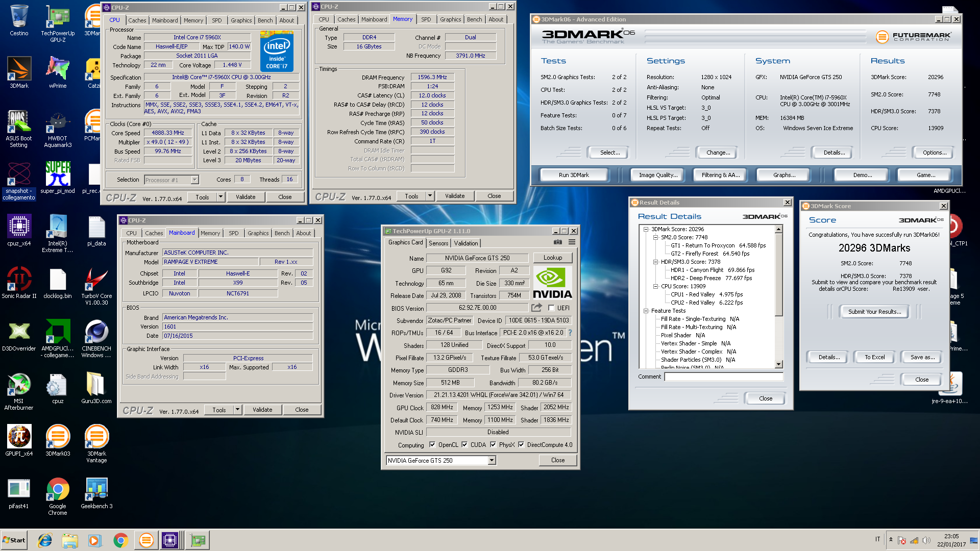Image resolution: width=980 pixels, height=551 pixels.
Task: Open Bench tab in first CPU-Z window
Action: (x=265, y=20)
